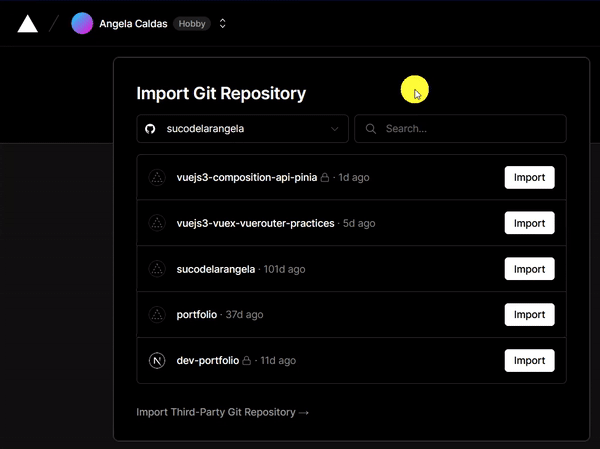Select the sucodelarangela repo name in list
The height and width of the screenshot is (449, 600).
tap(216, 269)
